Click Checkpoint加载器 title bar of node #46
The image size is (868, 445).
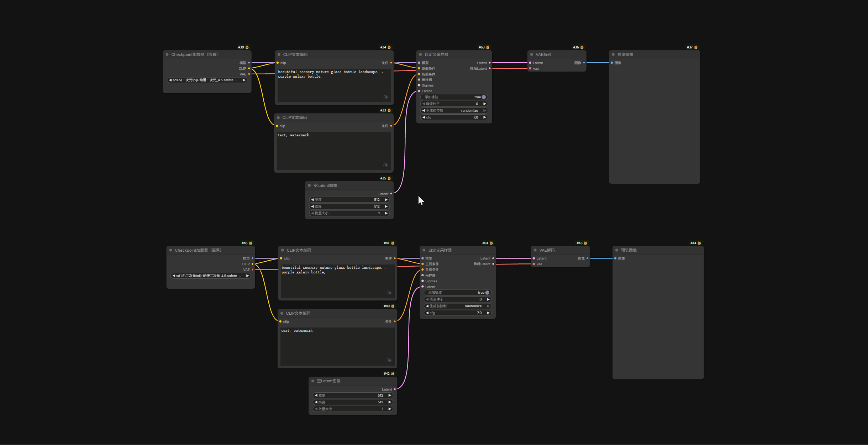pos(211,250)
